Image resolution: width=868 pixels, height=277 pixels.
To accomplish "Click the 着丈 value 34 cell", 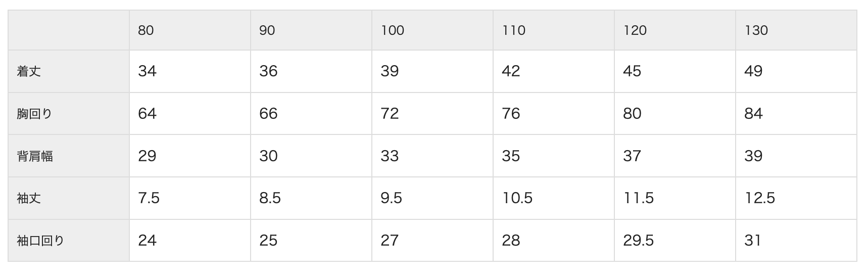I will pyautogui.click(x=147, y=71).
